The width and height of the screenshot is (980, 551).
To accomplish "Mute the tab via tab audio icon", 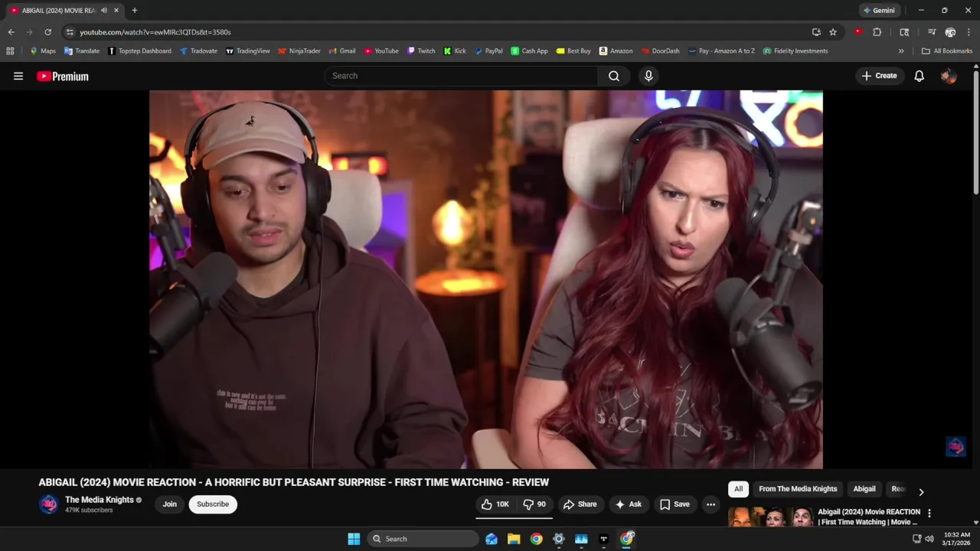I will click(104, 11).
